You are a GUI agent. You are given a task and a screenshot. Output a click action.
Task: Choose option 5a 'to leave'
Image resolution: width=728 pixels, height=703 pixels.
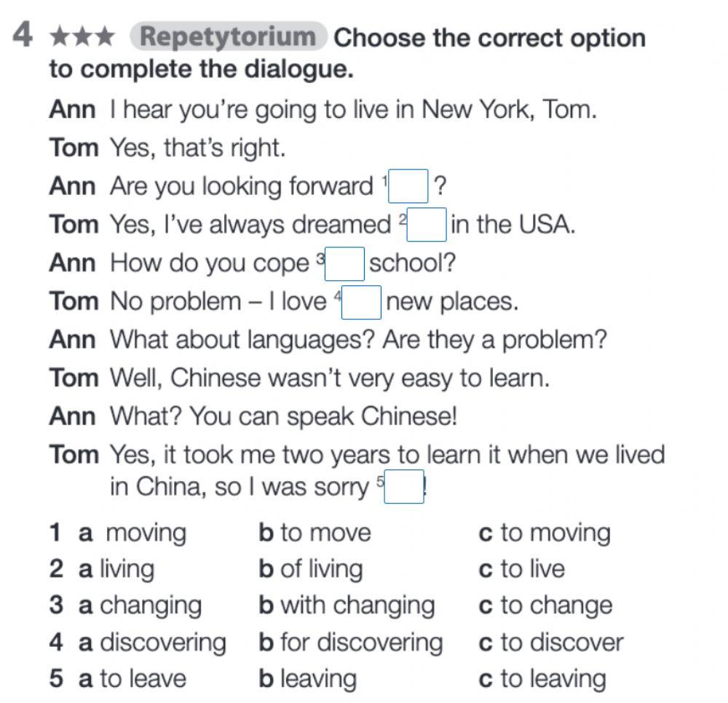pos(142,679)
